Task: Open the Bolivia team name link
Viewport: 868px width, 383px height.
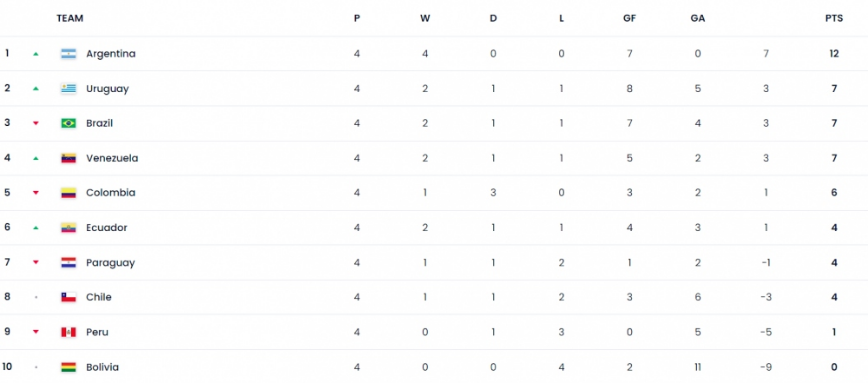Action: coord(102,367)
